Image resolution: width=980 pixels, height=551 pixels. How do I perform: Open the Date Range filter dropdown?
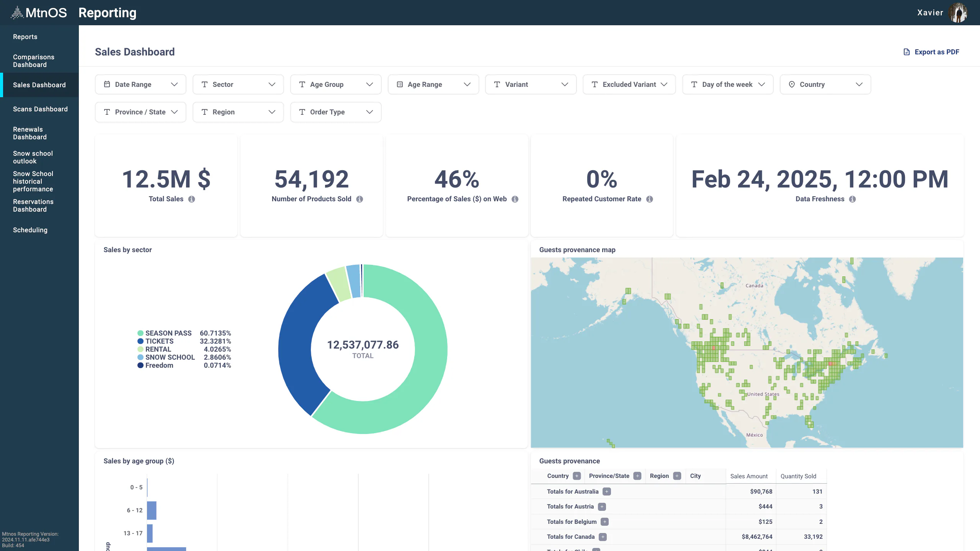140,85
